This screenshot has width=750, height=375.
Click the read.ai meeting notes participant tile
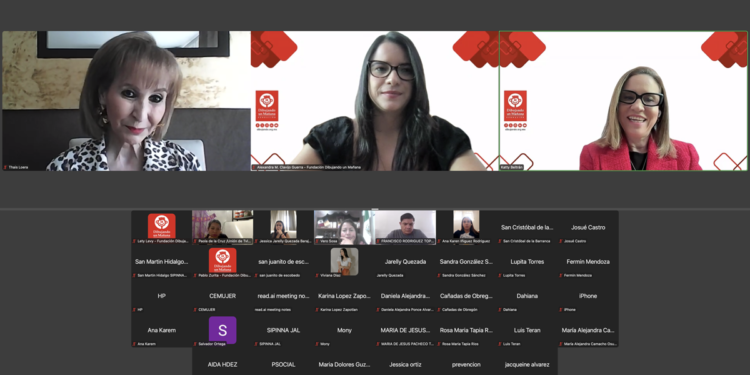click(284, 296)
